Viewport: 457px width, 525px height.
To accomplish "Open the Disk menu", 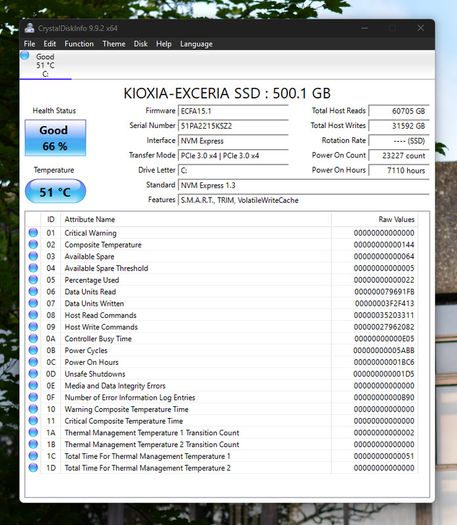I will (141, 44).
